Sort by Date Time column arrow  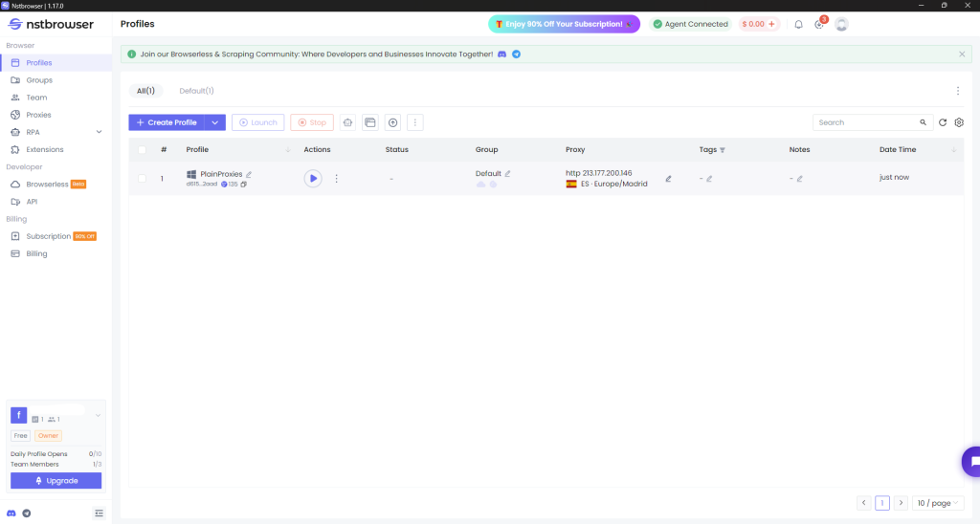[954, 150]
